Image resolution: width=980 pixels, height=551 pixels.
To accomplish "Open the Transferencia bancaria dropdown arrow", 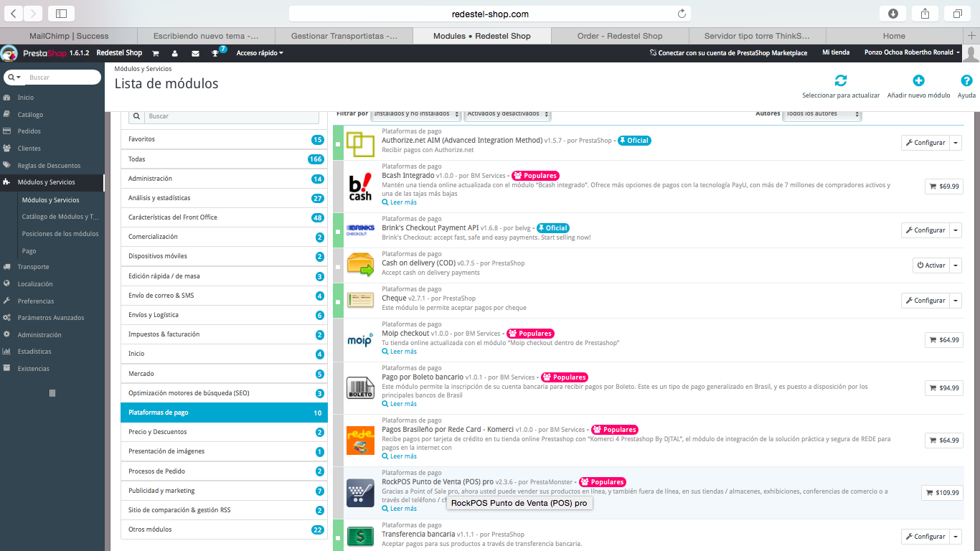I will tap(956, 537).
